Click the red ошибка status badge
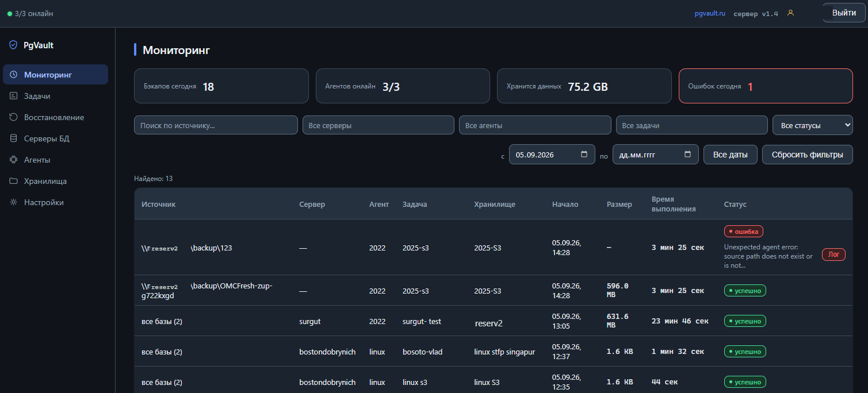This screenshot has height=393, width=868. pos(744,232)
